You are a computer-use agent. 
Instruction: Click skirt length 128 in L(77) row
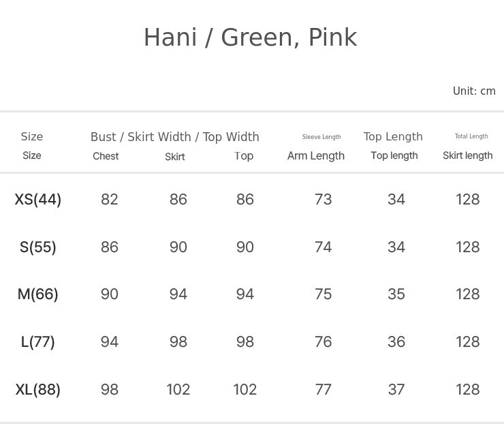point(468,342)
